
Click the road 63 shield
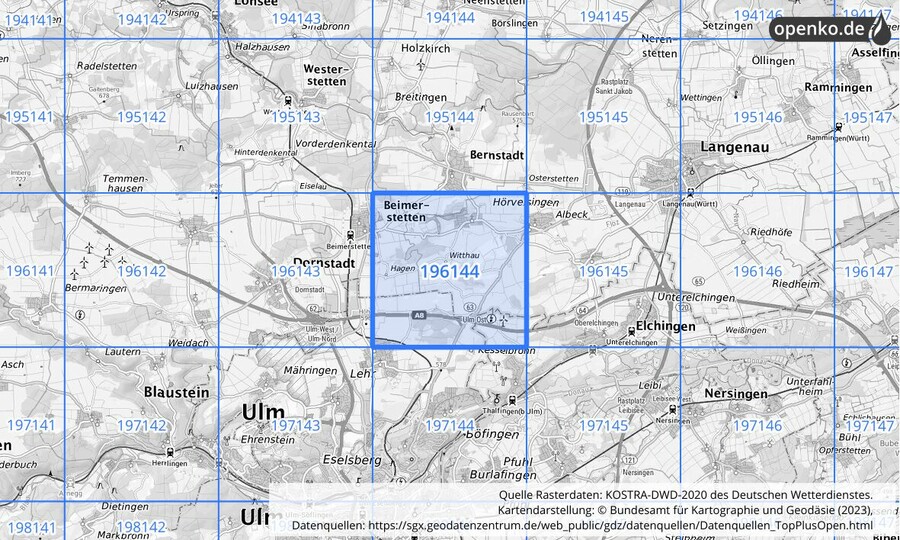coord(470,307)
